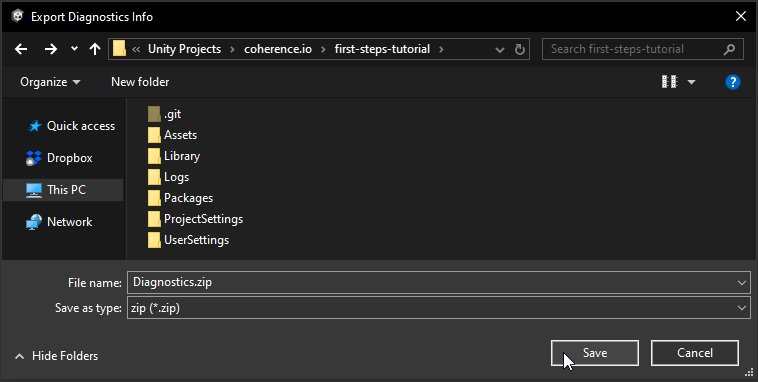Go forward with the right arrow
The width and height of the screenshot is (758, 382).
51,49
